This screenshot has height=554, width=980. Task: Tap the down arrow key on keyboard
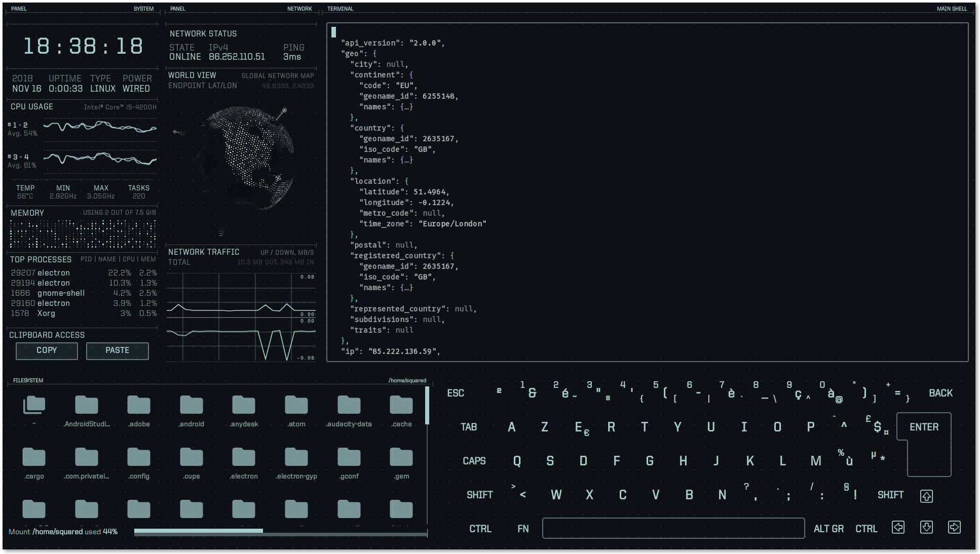point(926,528)
